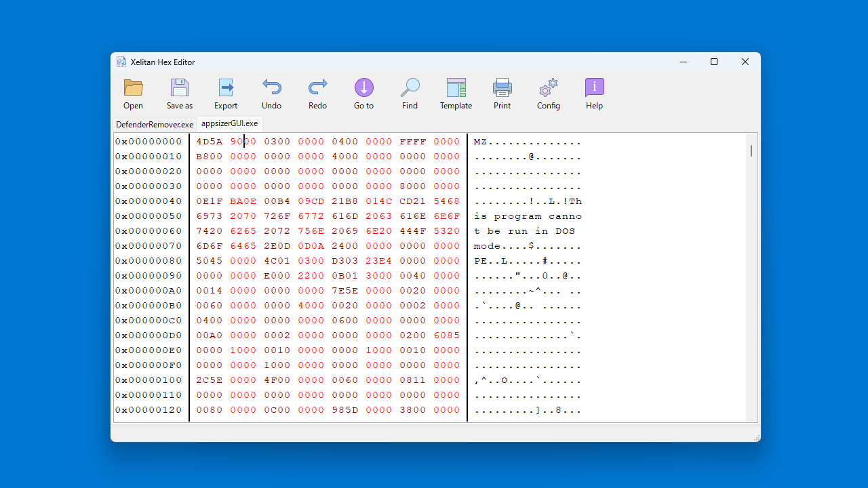Click hex bytes BA0E at row 0x40
868x488 pixels.
243,201
